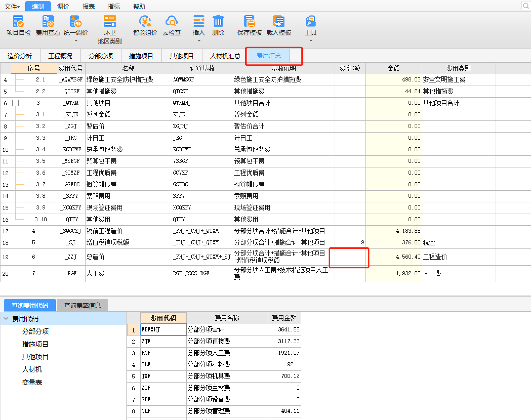Open the 帮助 menu
The width and height of the screenshot is (531, 420).
(x=139, y=6)
